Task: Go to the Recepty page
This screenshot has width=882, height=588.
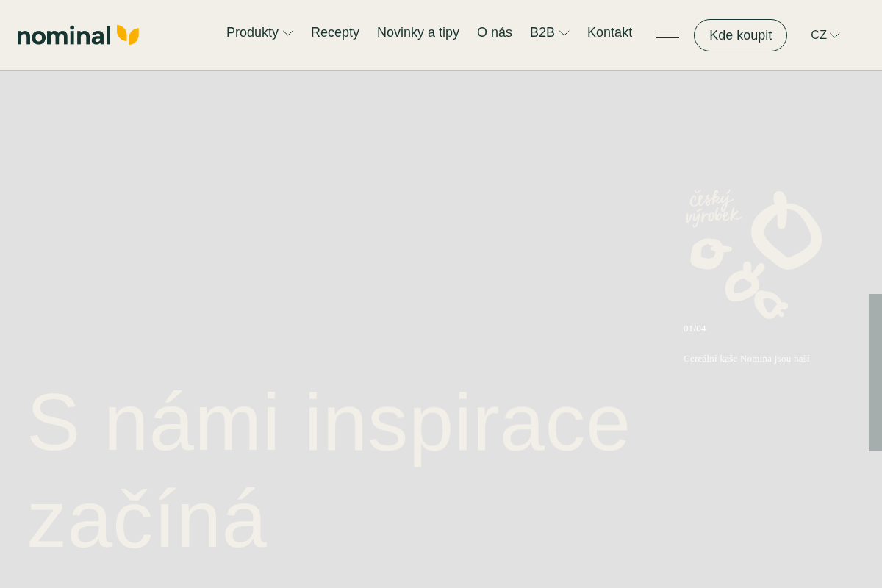Action: click(x=335, y=32)
